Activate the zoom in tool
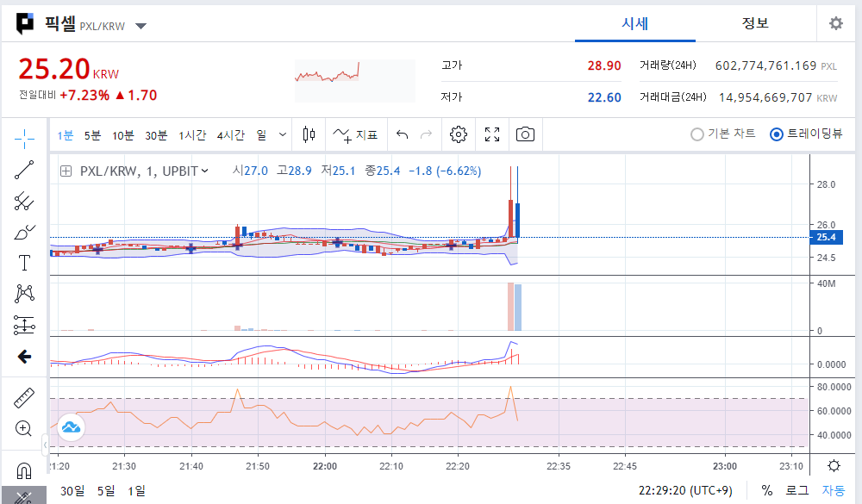 click(x=23, y=428)
